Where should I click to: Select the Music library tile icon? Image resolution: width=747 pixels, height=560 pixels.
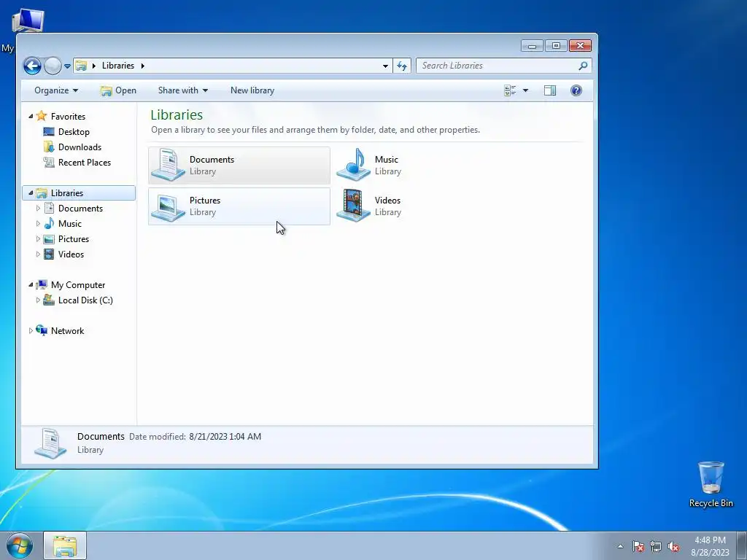[354, 165]
